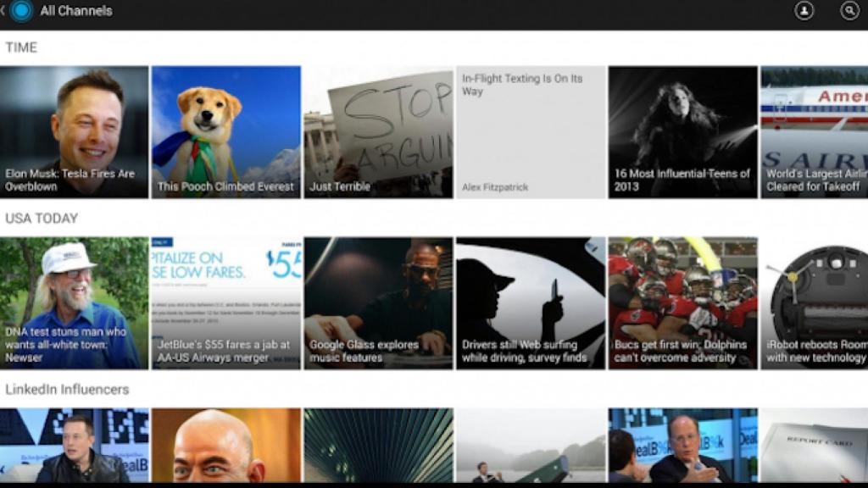View World's Largest Airliner Cleared for Takeoff
The height and width of the screenshot is (488, 868).
click(x=818, y=131)
